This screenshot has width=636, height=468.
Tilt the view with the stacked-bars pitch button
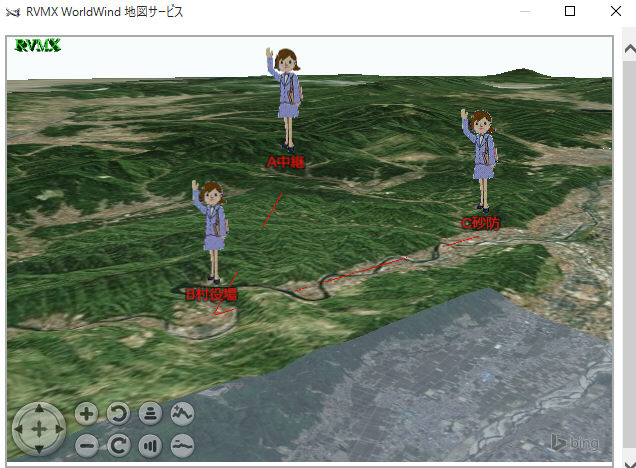tap(150, 413)
